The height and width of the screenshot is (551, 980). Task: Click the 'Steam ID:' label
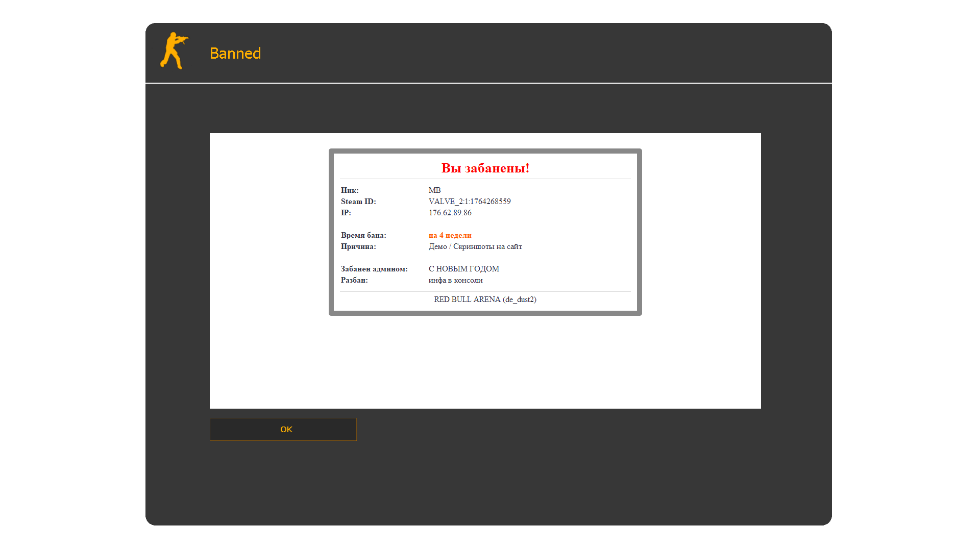pos(358,202)
